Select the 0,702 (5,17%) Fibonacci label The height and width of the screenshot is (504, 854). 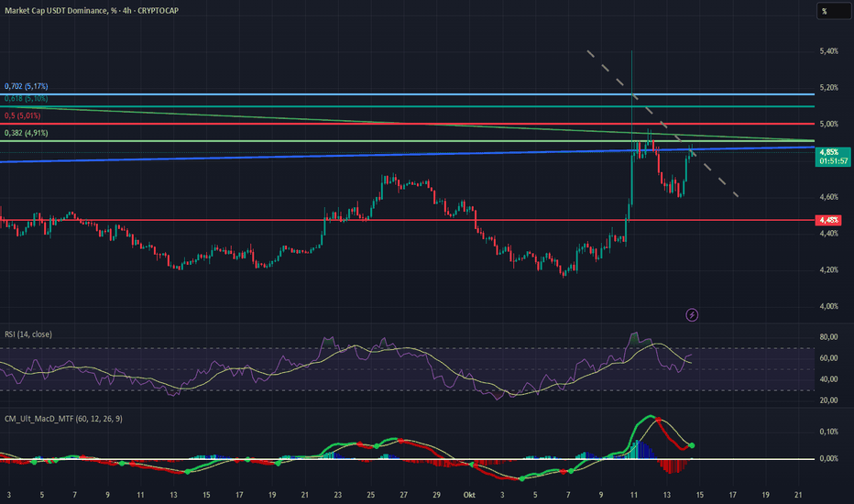tap(27, 86)
